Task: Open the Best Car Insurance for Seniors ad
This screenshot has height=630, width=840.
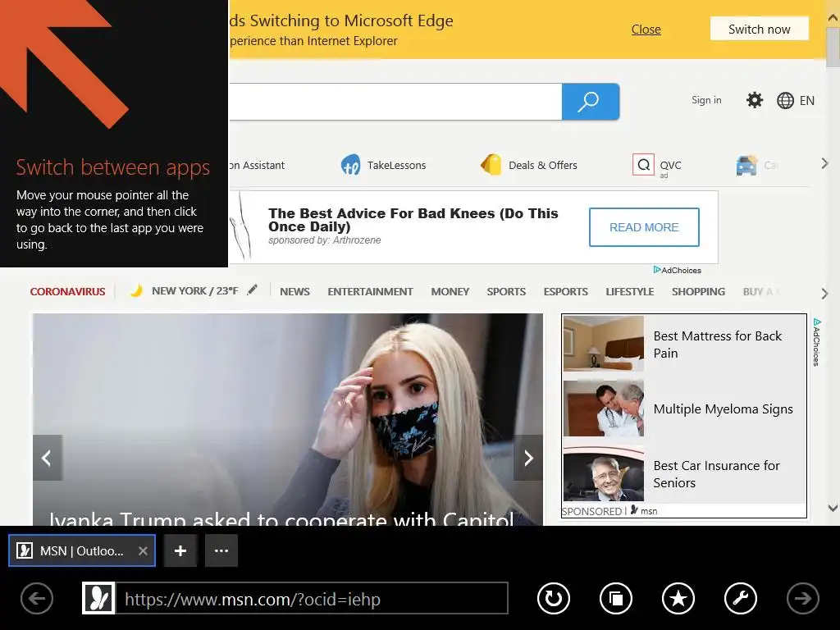Action: tap(716, 474)
